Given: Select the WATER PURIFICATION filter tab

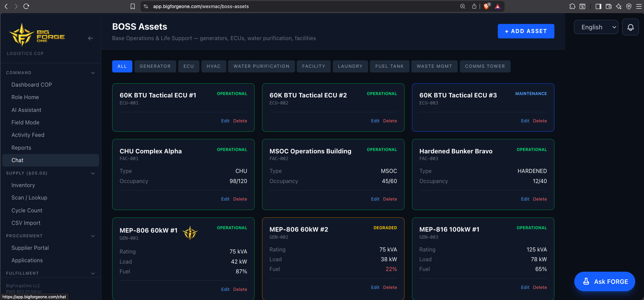Looking at the screenshot, I should tap(262, 66).
